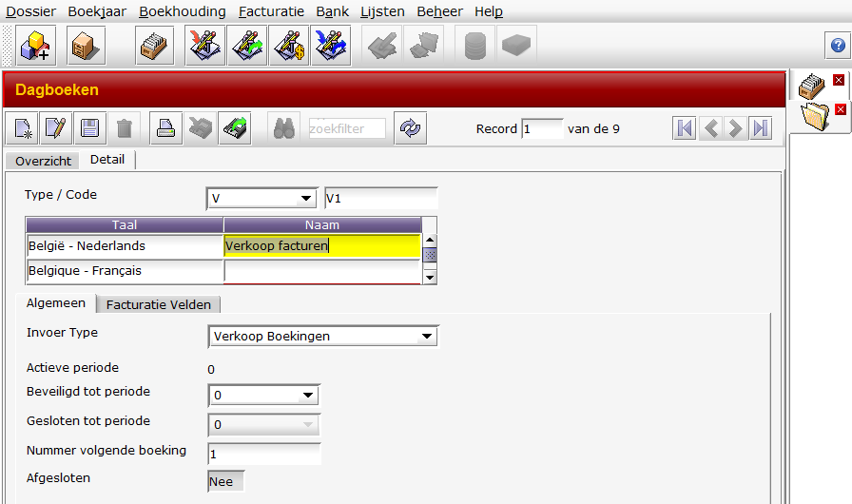This screenshot has height=504, width=852.
Task: Click booking icon with blue arrow
Action: [331, 46]
